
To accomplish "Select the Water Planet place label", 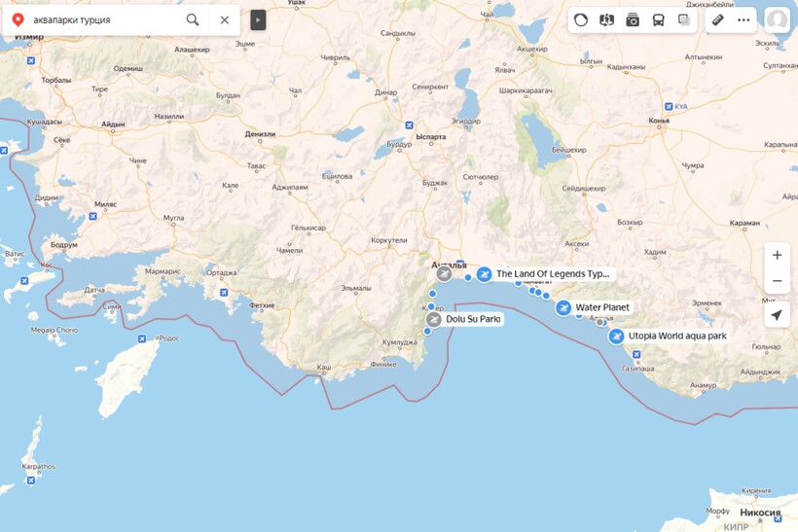I will click(x=601, y=307).
